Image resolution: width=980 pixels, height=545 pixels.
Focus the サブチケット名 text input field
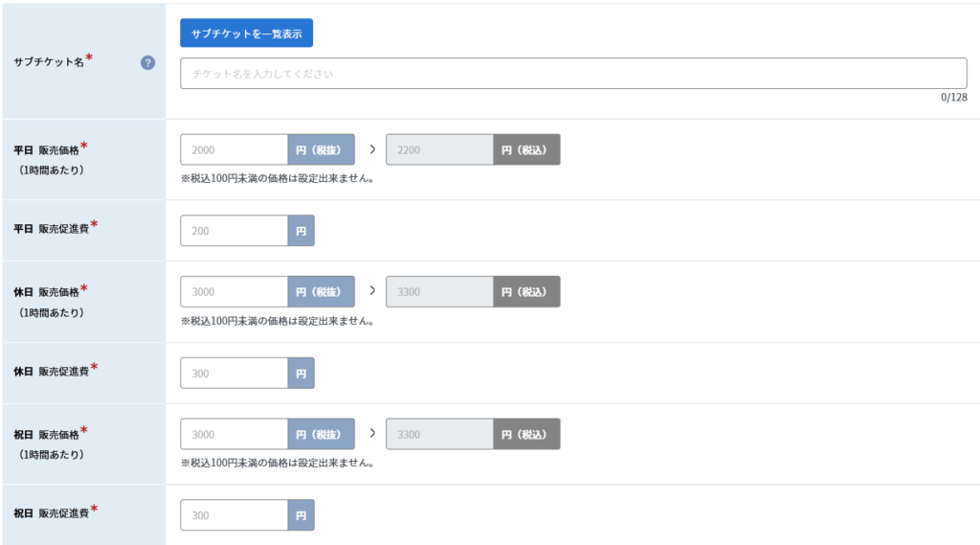pos(573,73)
